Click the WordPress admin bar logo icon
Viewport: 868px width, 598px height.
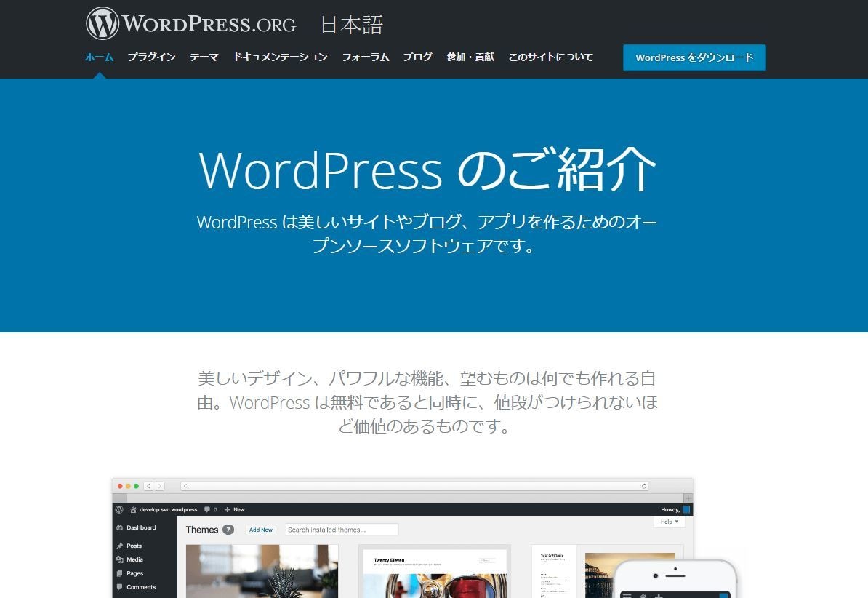119,509
